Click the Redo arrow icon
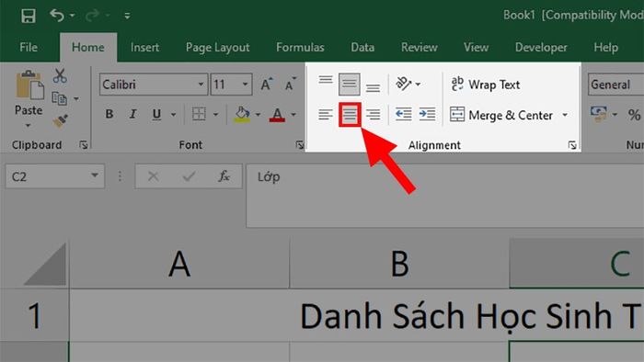The image size is (644, 362). (x=92, y=16)
